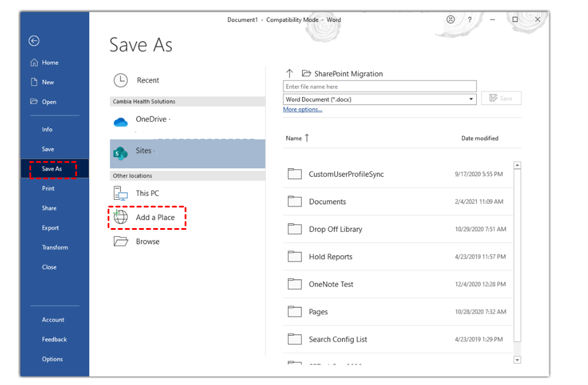Switch to the Export section
Screen dimensions: 588x385
coord(51,227)
